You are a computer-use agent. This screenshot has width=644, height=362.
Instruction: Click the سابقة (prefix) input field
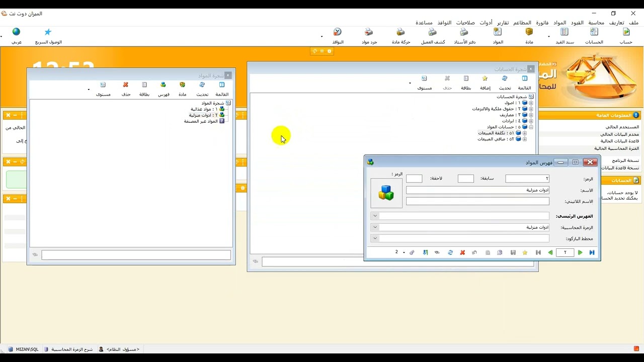click(x=466, y=178)
